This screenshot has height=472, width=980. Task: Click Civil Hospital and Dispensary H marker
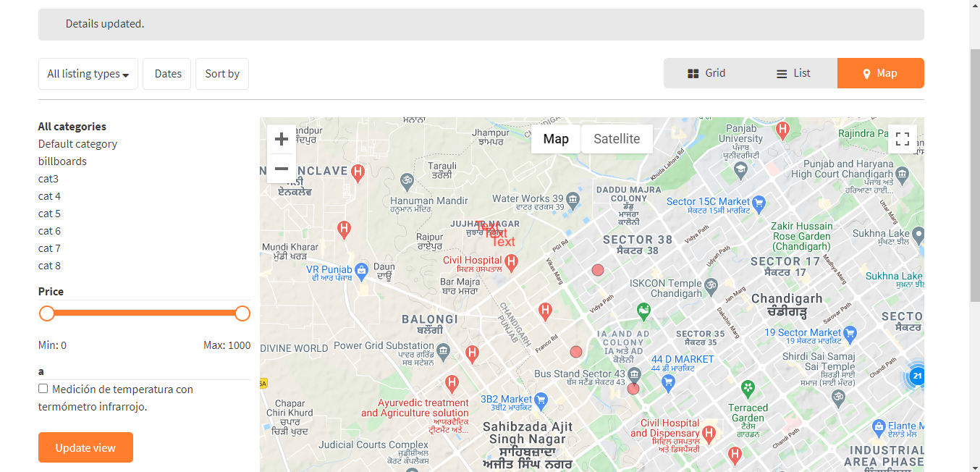709,434
